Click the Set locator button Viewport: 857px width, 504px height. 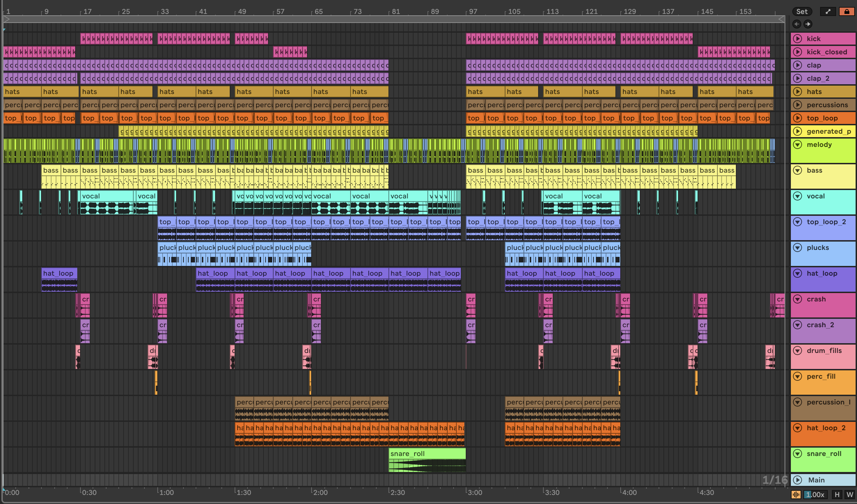(802, 11)
